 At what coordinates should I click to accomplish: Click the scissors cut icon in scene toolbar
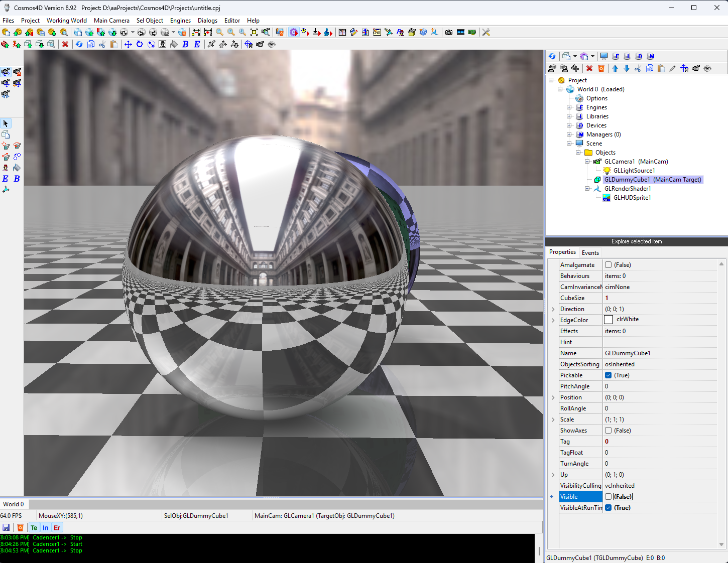(x=638, y=68)
